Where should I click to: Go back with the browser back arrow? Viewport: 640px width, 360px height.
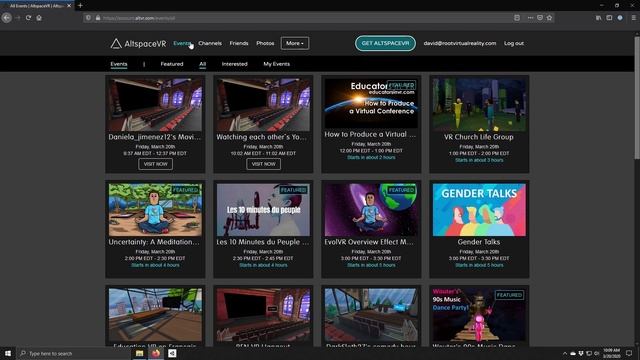(7, 18)
